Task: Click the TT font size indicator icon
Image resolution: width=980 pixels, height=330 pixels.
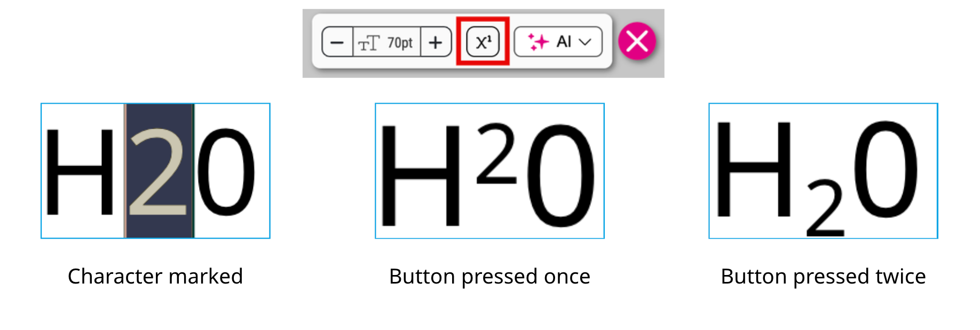Action: tap(369, 42)
